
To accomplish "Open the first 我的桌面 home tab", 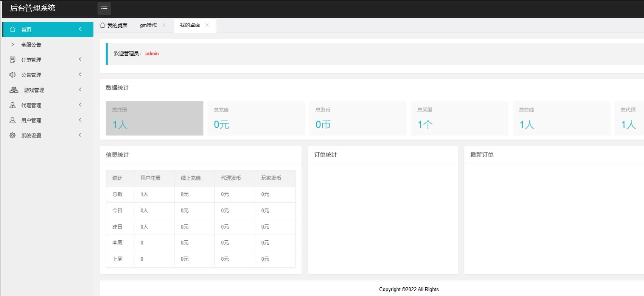I will click(x=114, y=25).
